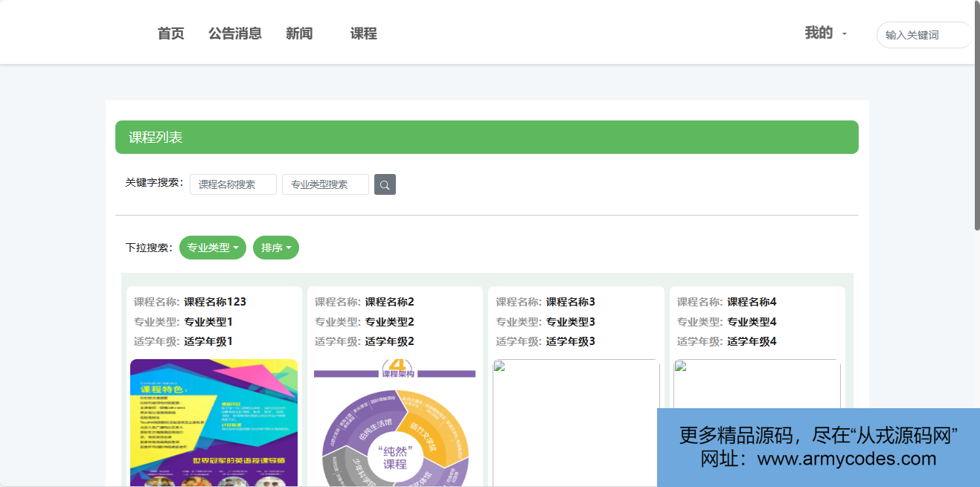980x487 pixels.
Task: Select the 课程 nav item
Action: click(x=364, y=33)
